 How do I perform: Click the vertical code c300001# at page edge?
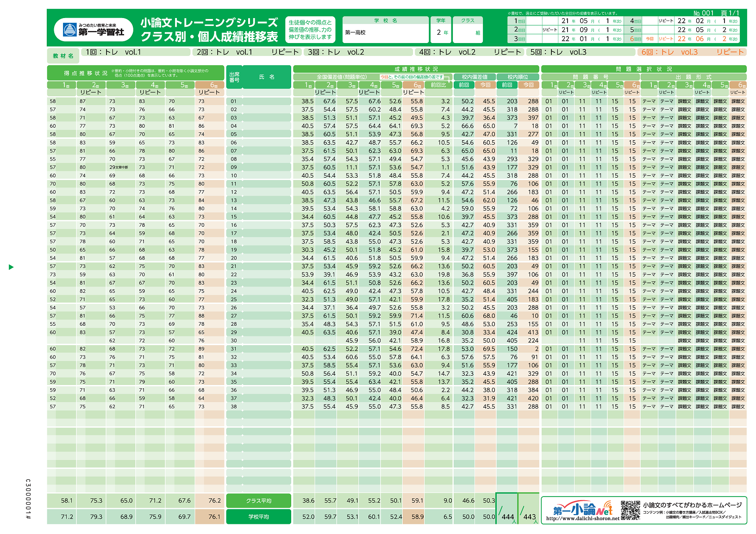pos(28,499)
